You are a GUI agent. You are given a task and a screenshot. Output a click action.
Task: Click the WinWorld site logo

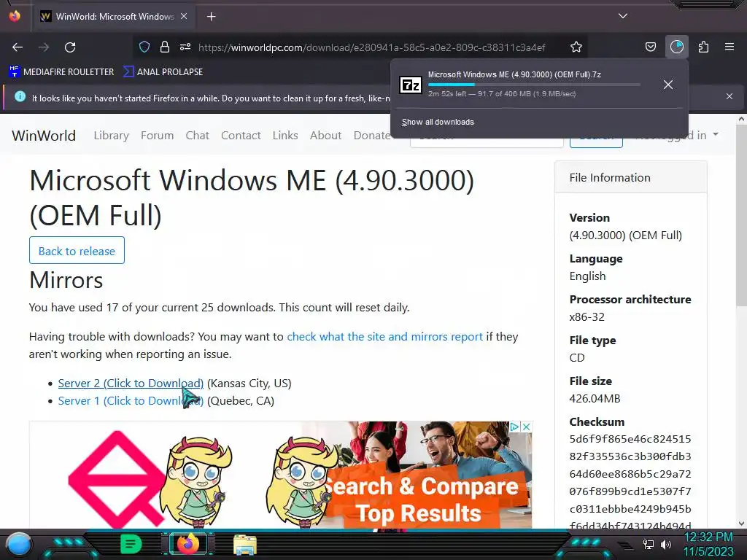pyautogui.click(x=44, y=135)
